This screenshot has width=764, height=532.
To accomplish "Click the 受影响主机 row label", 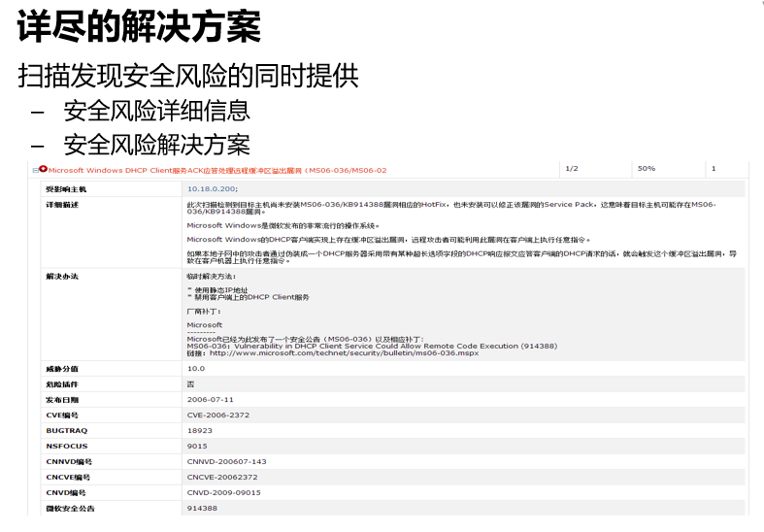I will [66, 189].
